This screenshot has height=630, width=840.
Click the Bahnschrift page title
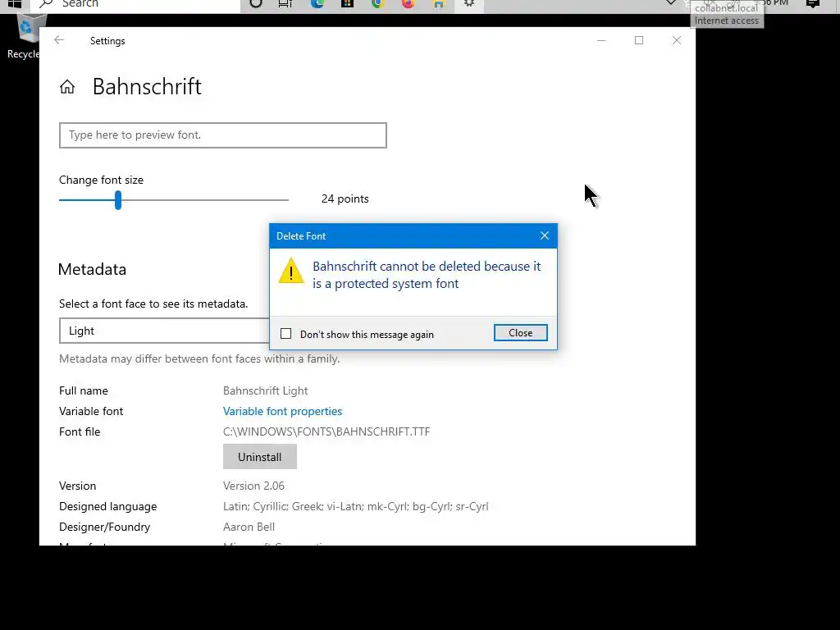147,86
